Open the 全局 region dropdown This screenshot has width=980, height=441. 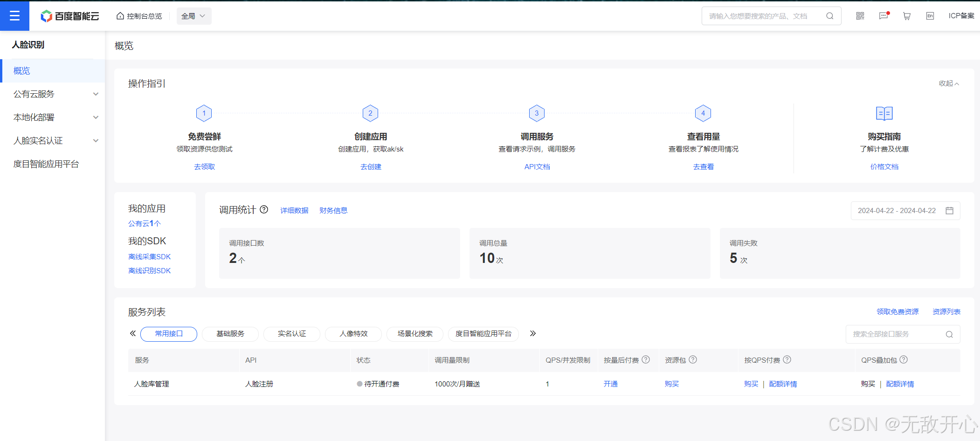(x=194, y=16)
